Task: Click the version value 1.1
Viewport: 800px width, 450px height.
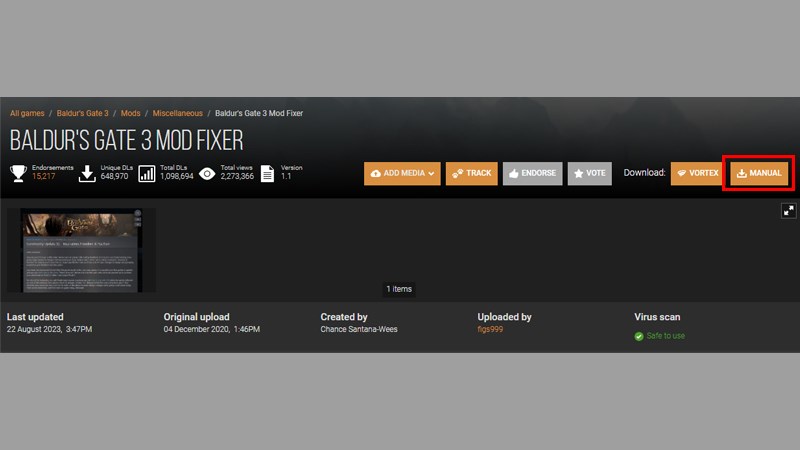Action: tap(286, 177)
